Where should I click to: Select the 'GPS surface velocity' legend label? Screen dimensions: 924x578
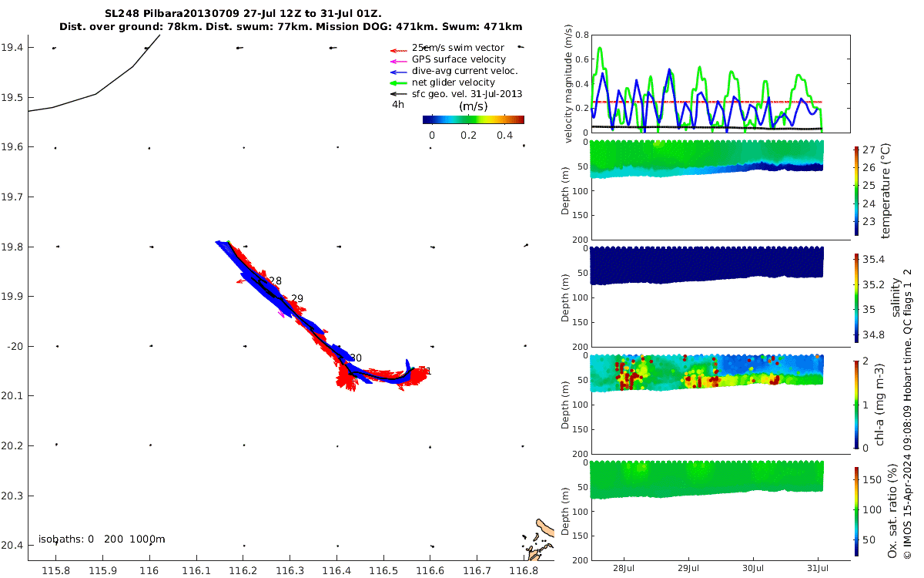pyautogui.click(x=459, y=59)
